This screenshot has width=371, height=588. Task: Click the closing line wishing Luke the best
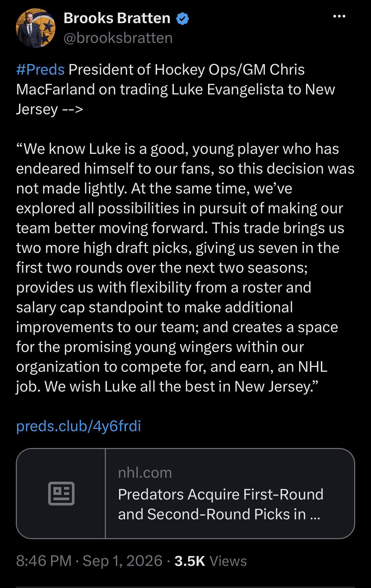click(182, 386)
